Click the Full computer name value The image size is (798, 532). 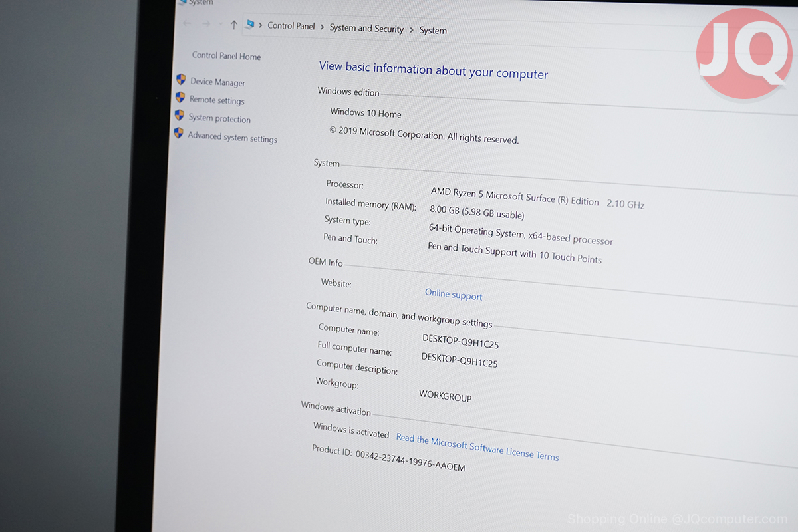[x=460, y=360]
